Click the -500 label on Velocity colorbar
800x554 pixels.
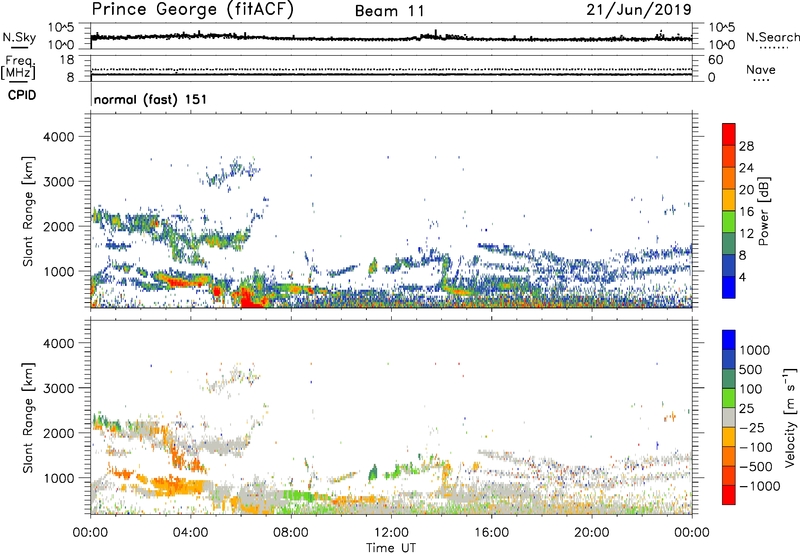point(755,467)
